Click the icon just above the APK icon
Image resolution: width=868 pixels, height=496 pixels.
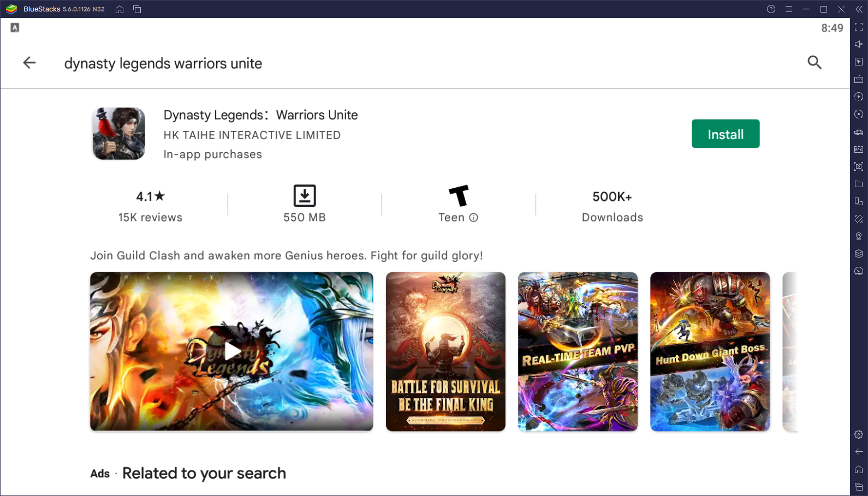pos(859,132)
